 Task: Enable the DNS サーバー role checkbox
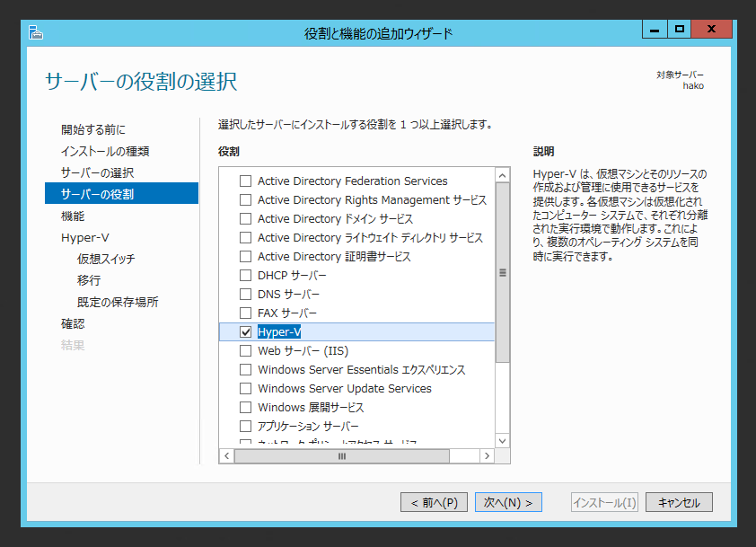245,294
